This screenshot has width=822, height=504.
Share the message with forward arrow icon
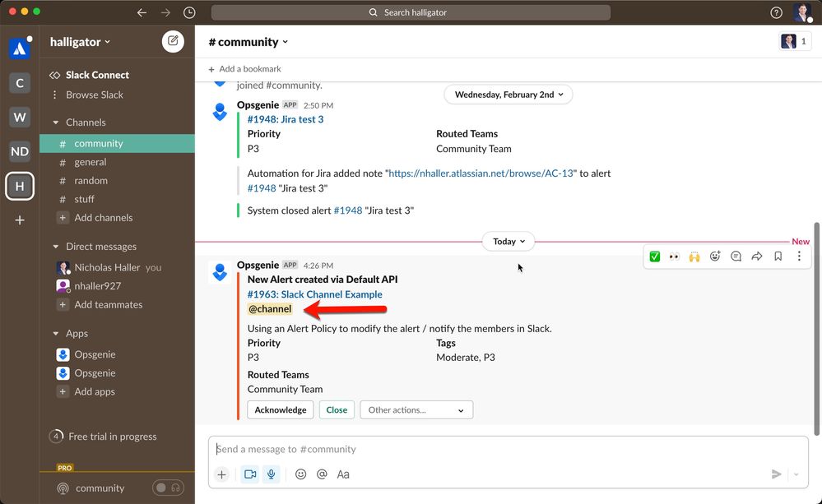pos(757,257)
